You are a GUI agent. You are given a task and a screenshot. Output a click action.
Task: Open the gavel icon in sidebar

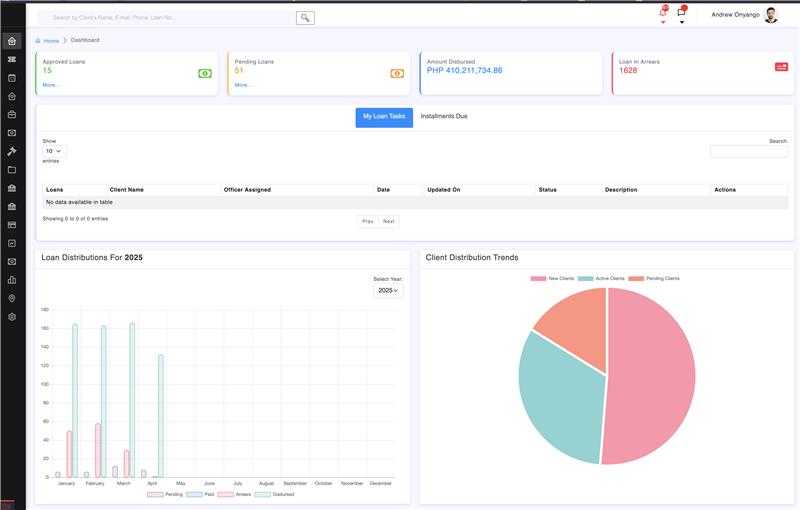click(12, 151)
